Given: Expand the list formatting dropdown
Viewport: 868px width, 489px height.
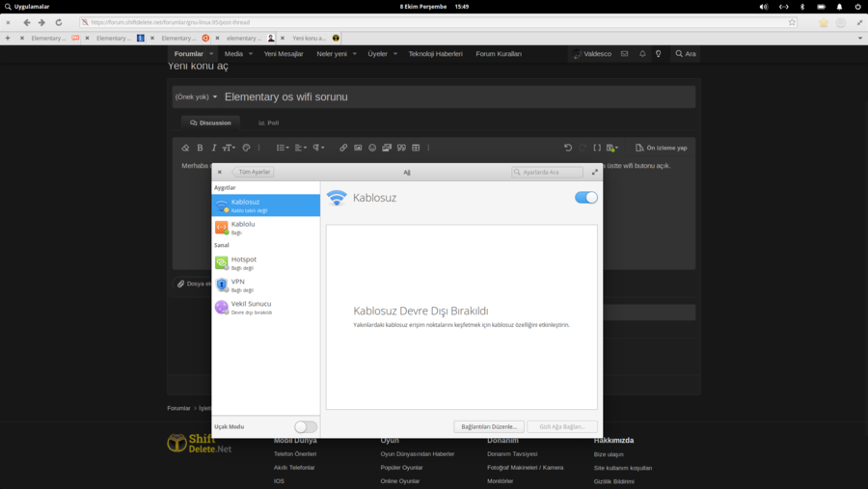Looking at the screenshot, I should [x=283, y=148].
